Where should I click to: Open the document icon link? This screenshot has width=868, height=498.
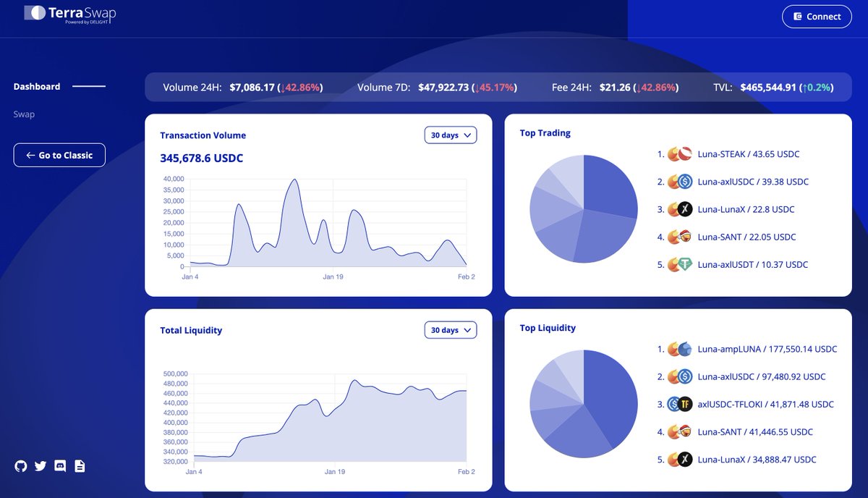80,466
